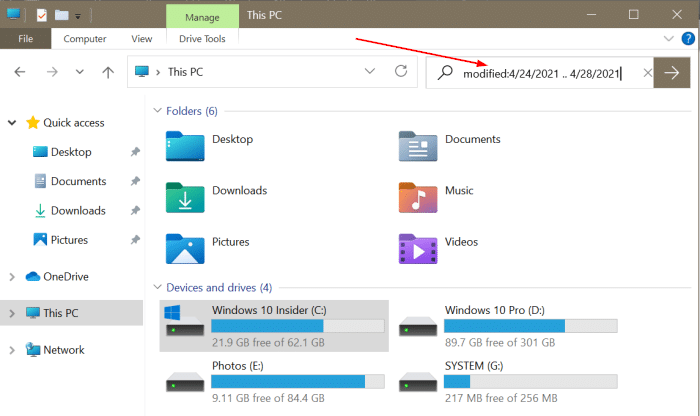This screenshot has height=416, width=700.
Task: Click the SYSTEM (G:) usage bar
Action: [531, 382]
